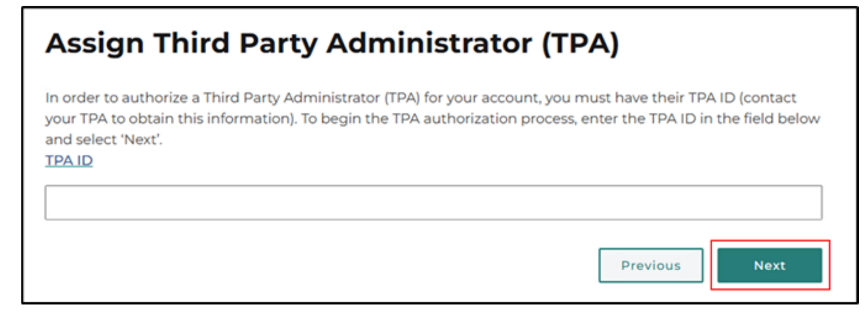This screenshot has height=317, width=868.
Task: Focus the TPA ID text field
Action: pos(433,202)
